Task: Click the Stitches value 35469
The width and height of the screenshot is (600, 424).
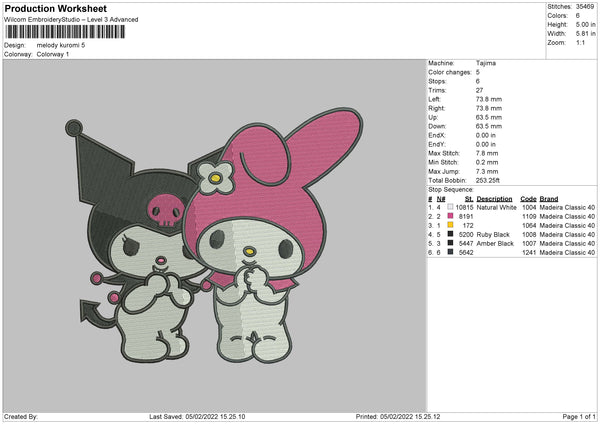Action: pyautogui.click(x=585, y=7)
